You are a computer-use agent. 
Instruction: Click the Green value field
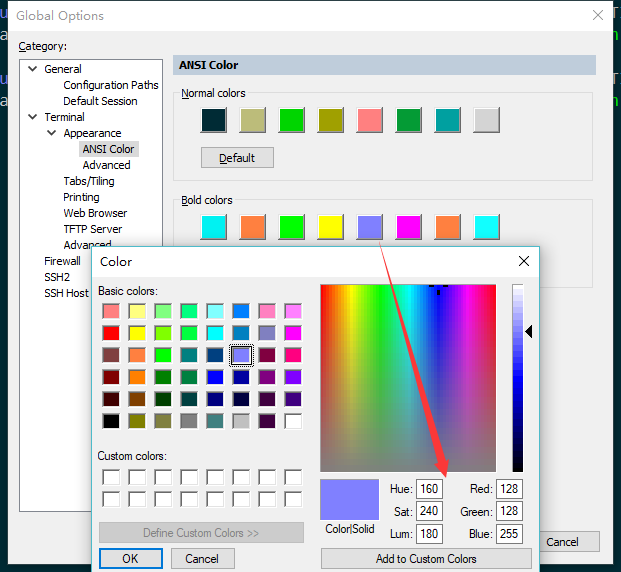coord(509,511)
